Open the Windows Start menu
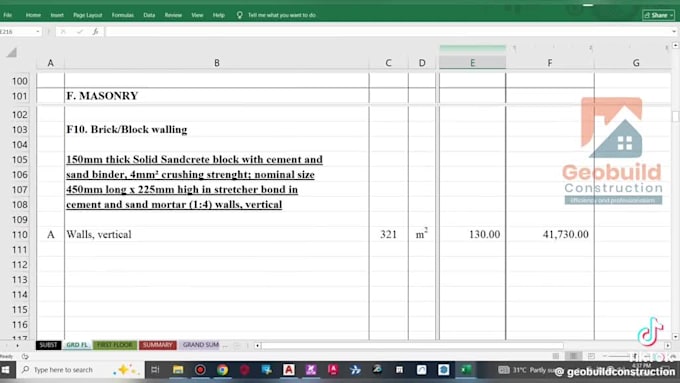680x383 pixels. coord(6,370)
